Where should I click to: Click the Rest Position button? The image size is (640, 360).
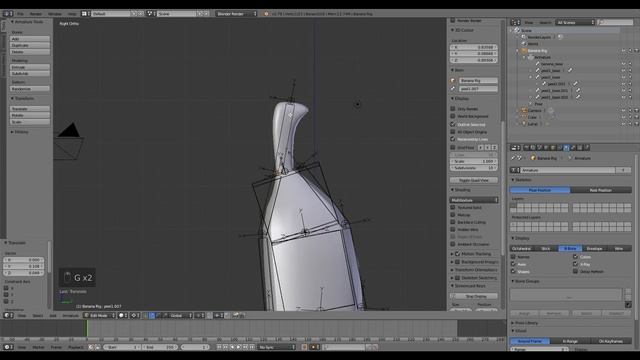point(600,190)
